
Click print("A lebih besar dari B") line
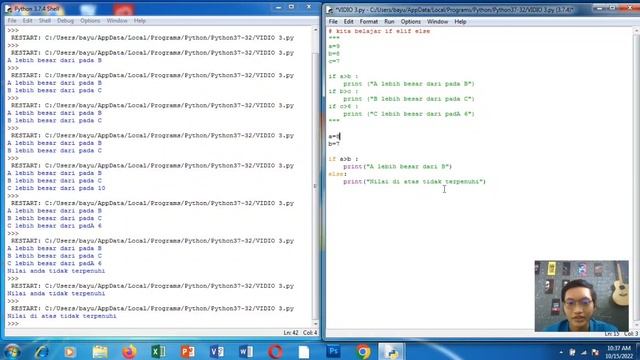tap(398, 167)
